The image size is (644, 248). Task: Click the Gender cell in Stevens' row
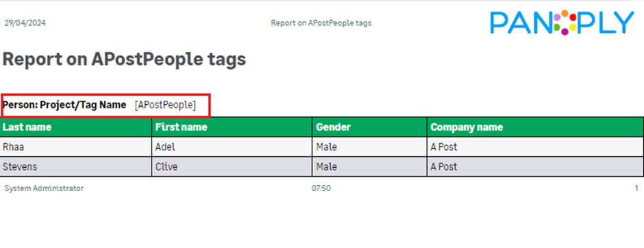(x=370, y=166)
